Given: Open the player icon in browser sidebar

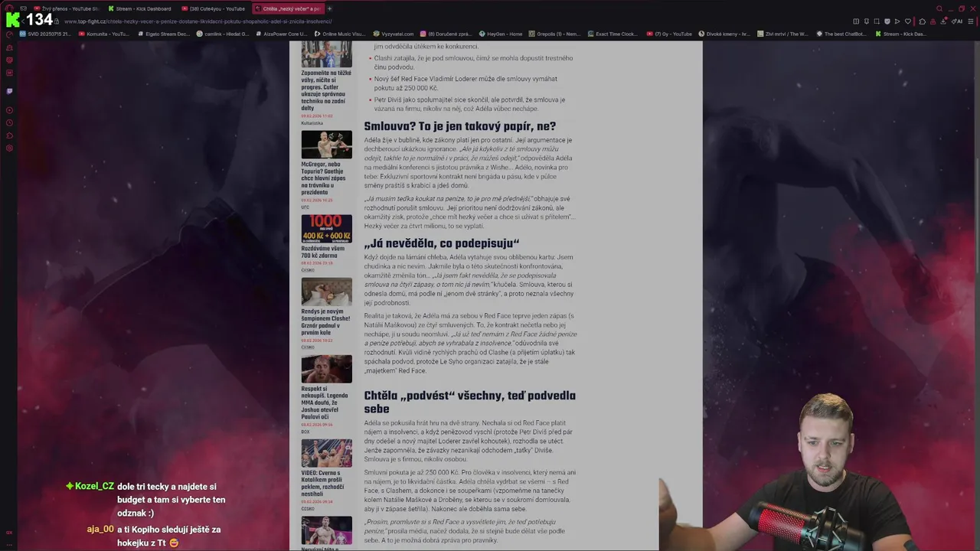Looking at the screenshot, I should pyautogui.click(x=9, y=110).
